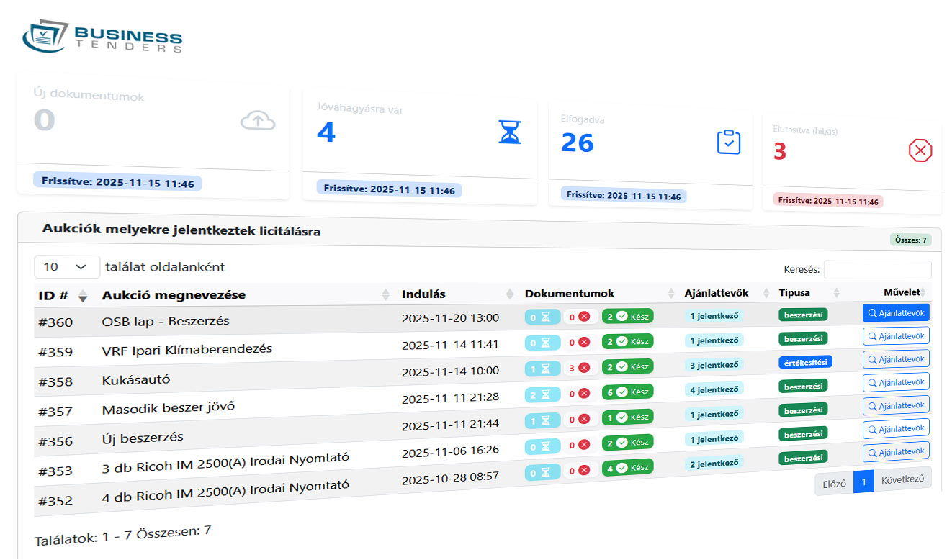Click the Ajánlattevők button for OSB lap
The image size is (947, 560).
(896, 312)
